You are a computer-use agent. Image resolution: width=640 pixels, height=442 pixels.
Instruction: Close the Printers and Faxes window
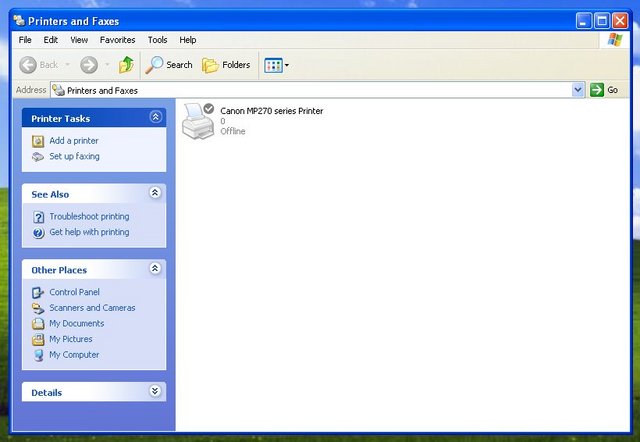click(x=620, y=21)
